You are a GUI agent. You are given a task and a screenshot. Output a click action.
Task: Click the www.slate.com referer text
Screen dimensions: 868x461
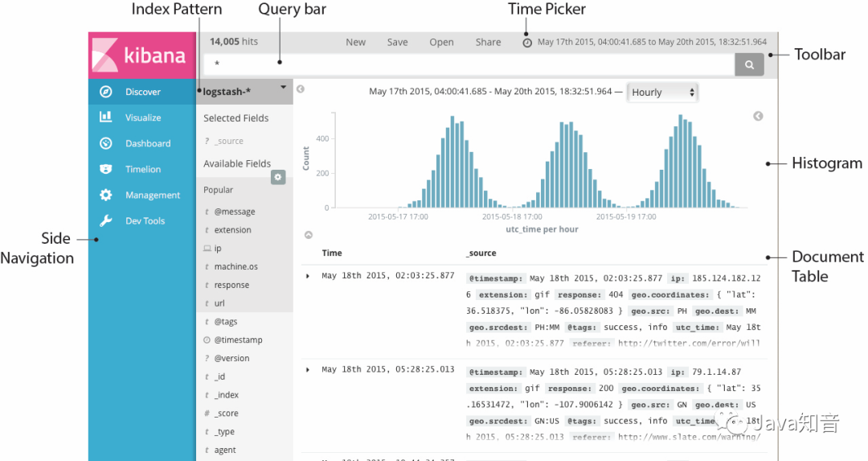(689, 437)
